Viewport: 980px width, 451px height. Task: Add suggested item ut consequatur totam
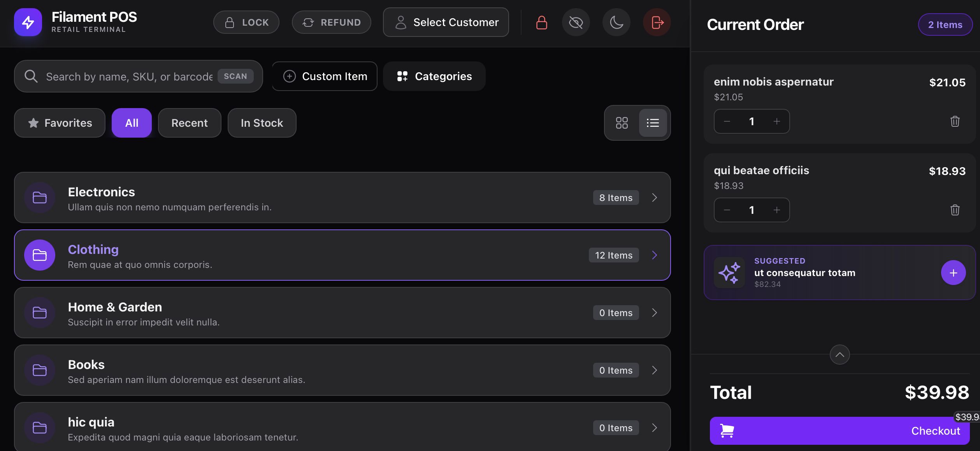pyautogui.click(x=953, y=273)
